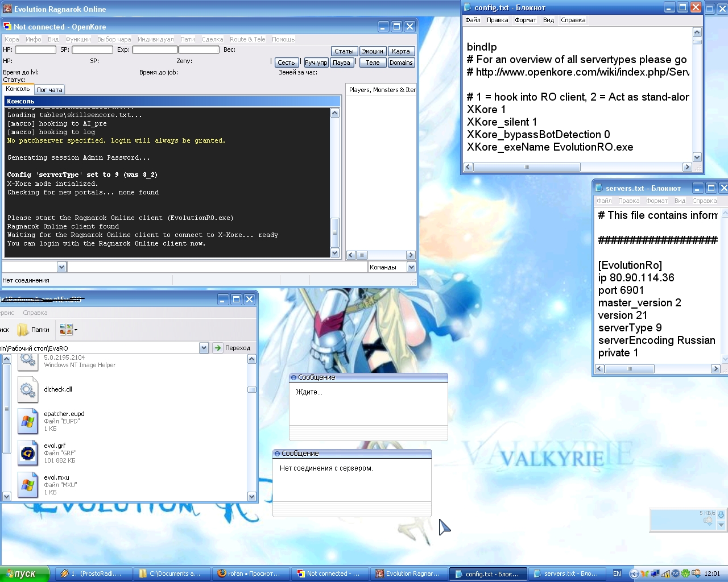
Task: Click config.txt horizontal scrollbar thumb
Action: click(x=527, y=167)
